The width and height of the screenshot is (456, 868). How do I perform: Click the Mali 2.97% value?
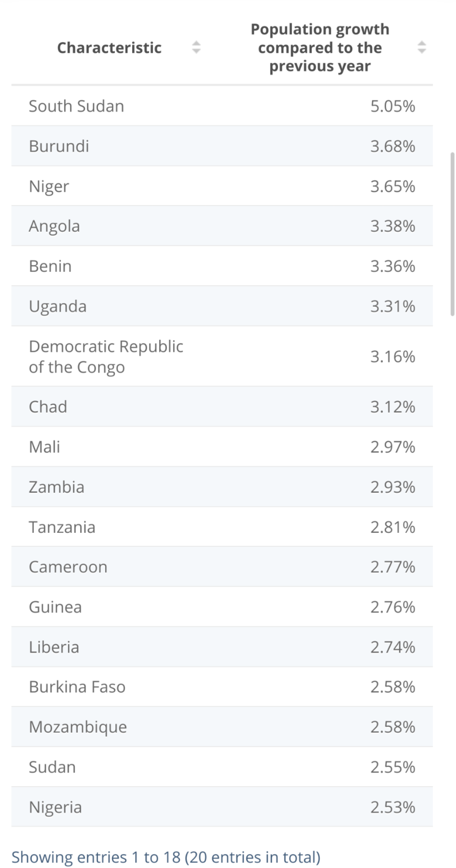click(x=392, y=447)
